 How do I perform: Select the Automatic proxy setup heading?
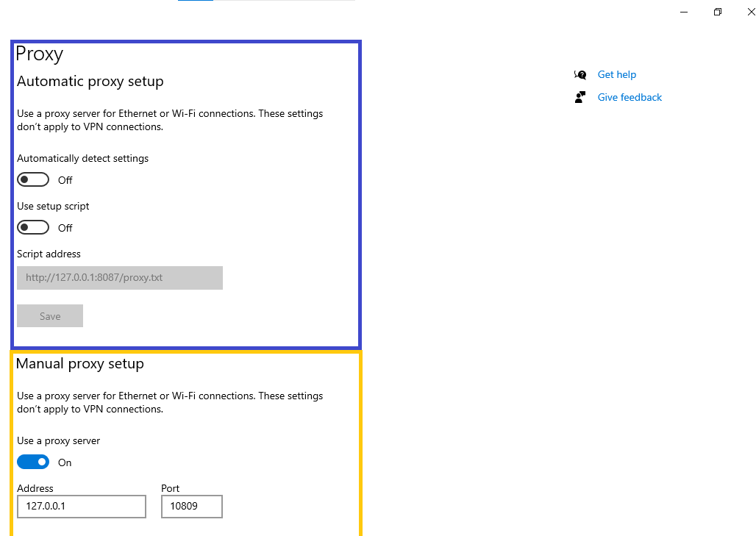tap(90, 82)
